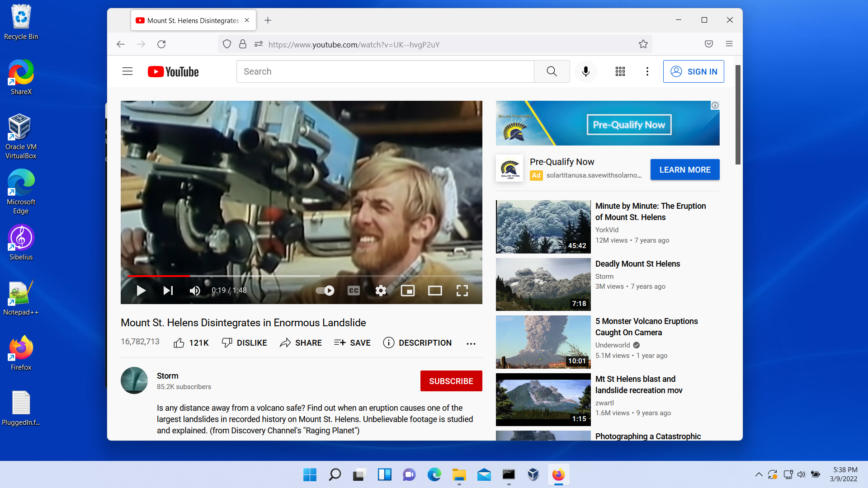
Task: Open YouTube apps grid menu
Action: point(620,71)
